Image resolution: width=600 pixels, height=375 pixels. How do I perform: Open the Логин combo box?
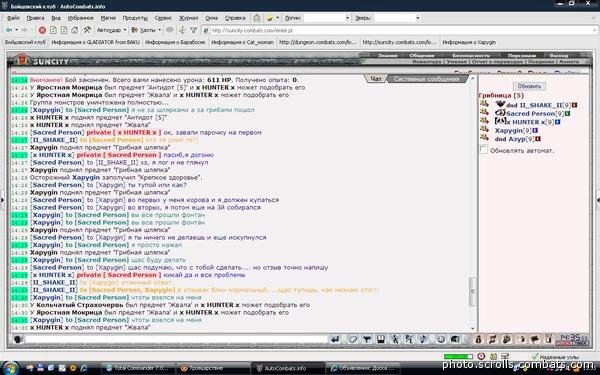click(327, 18)
